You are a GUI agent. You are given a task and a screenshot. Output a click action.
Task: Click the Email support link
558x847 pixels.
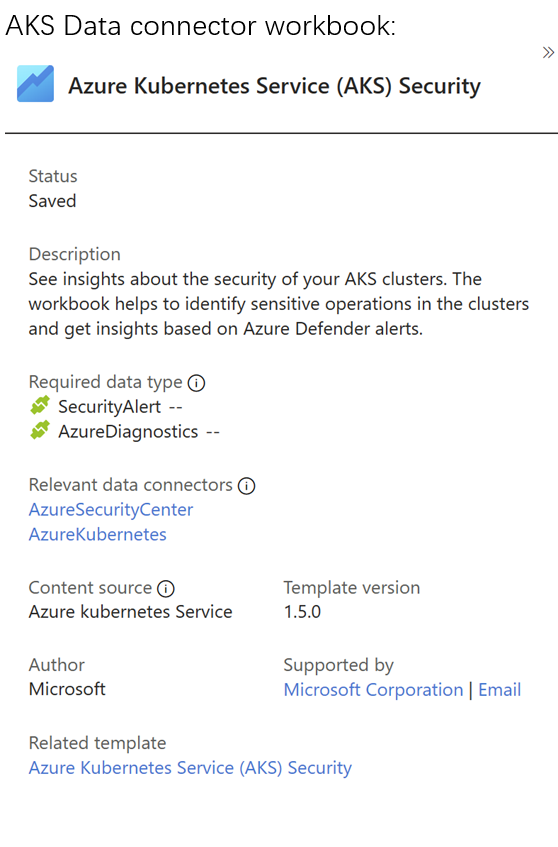(x=500, y=689)
